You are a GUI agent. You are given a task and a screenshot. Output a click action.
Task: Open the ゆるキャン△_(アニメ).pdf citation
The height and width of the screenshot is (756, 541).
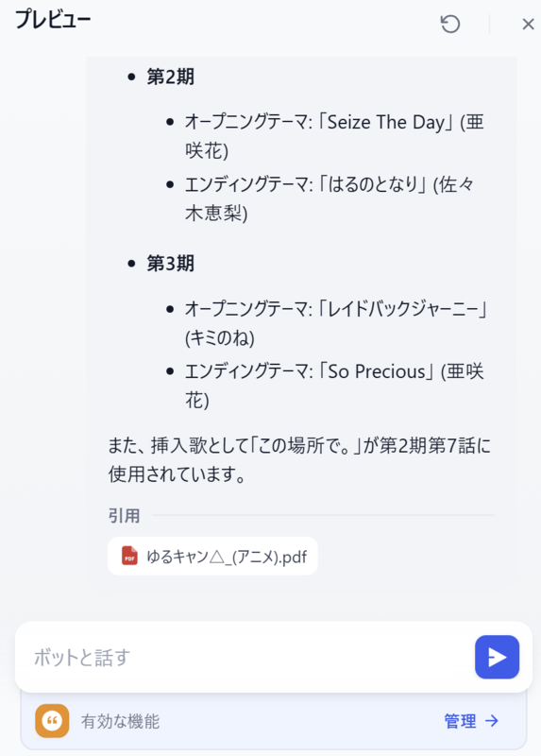(x=212, y=556)
